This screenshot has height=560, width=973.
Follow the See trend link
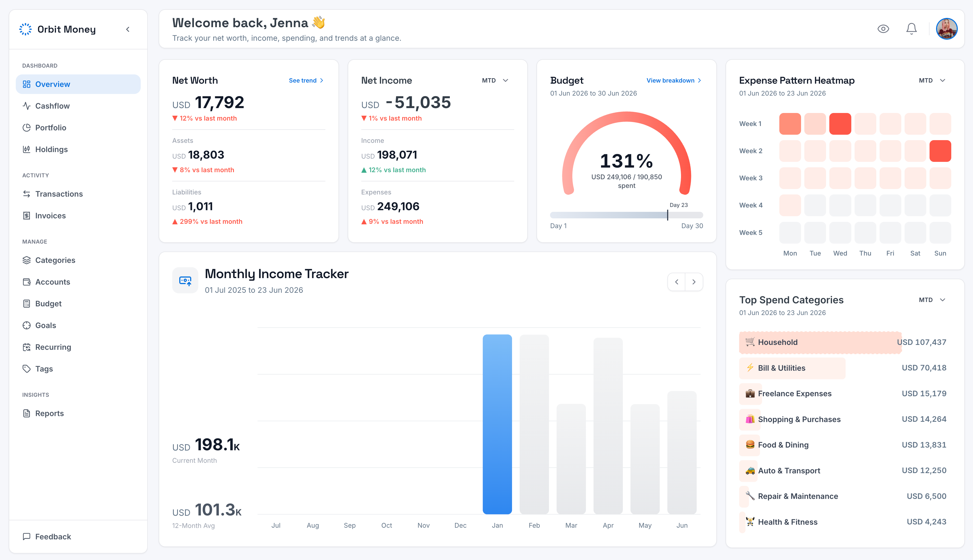pos(306,80)
